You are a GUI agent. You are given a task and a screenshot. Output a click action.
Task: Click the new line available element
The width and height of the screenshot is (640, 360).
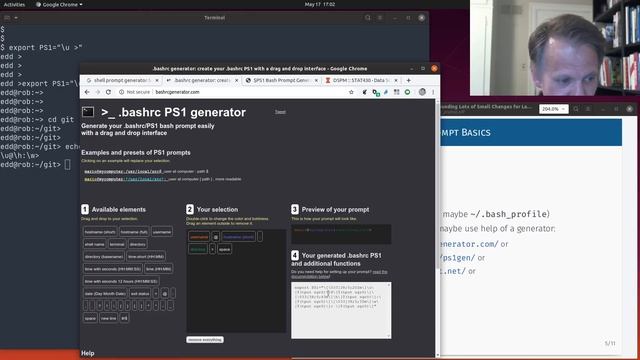click(x=108, y=318)
